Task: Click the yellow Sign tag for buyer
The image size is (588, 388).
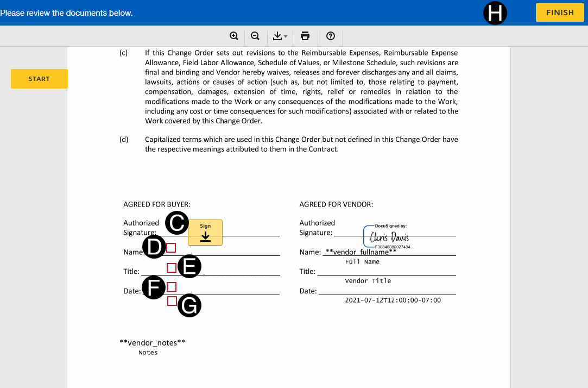Action: (x=205, y=233)
